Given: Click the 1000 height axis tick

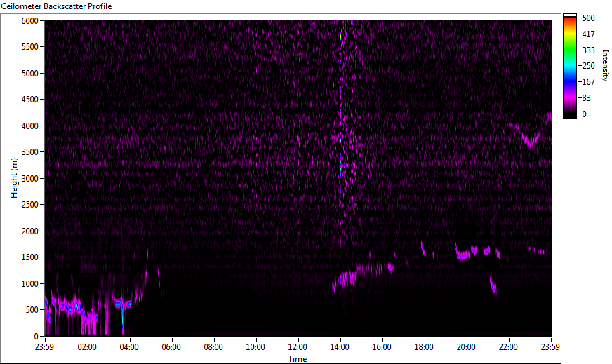Looking at the screenshot, I should click(29, 284).
